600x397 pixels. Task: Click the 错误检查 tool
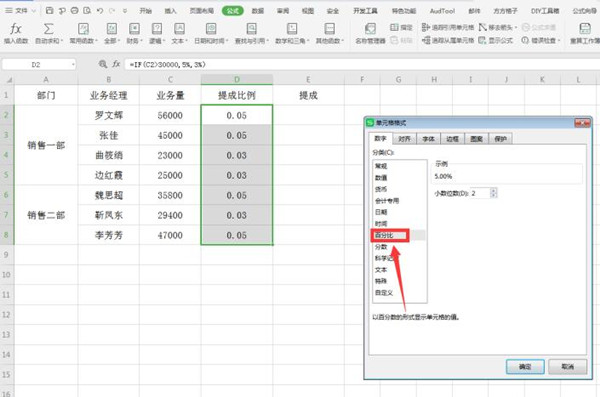[541, 40]
